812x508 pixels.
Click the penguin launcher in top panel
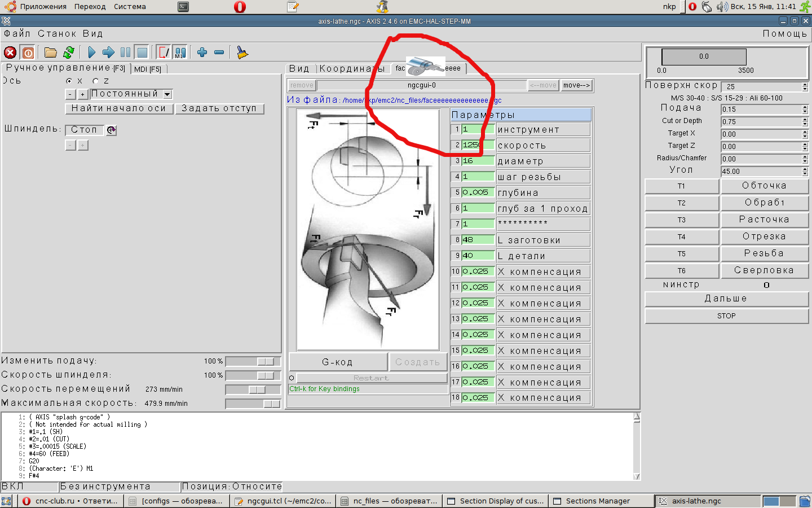383,7
